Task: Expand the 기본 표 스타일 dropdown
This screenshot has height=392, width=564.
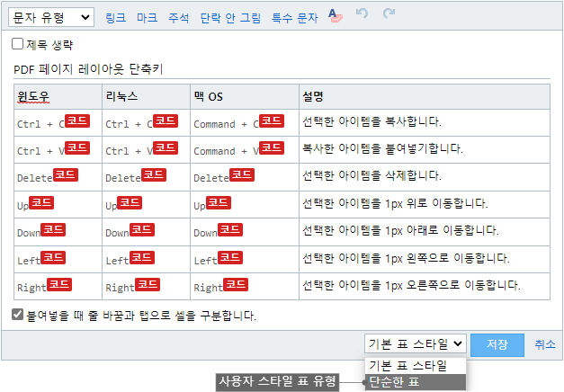Action: pyautogui.click(x=415, y=343)
